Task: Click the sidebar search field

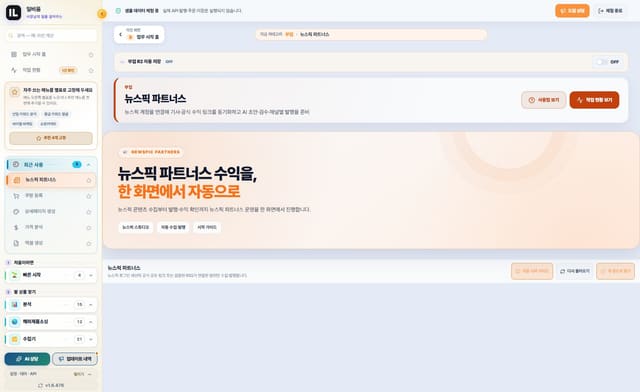Action: (x=51, y=36)
